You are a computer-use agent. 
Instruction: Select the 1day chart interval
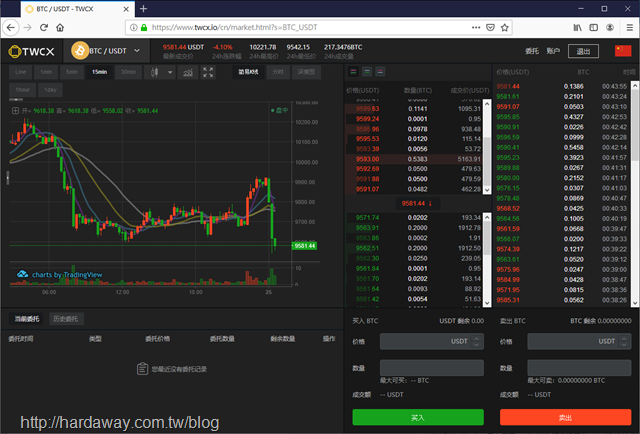(x=50, y=90)
